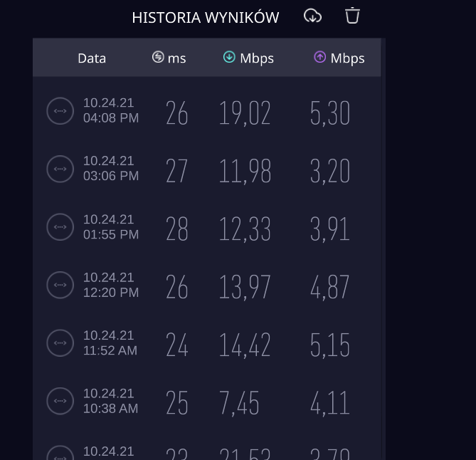The height and width of the screenshot is (460, 476).
Task: Sort results by the Data column header
Action: point(92,58)
